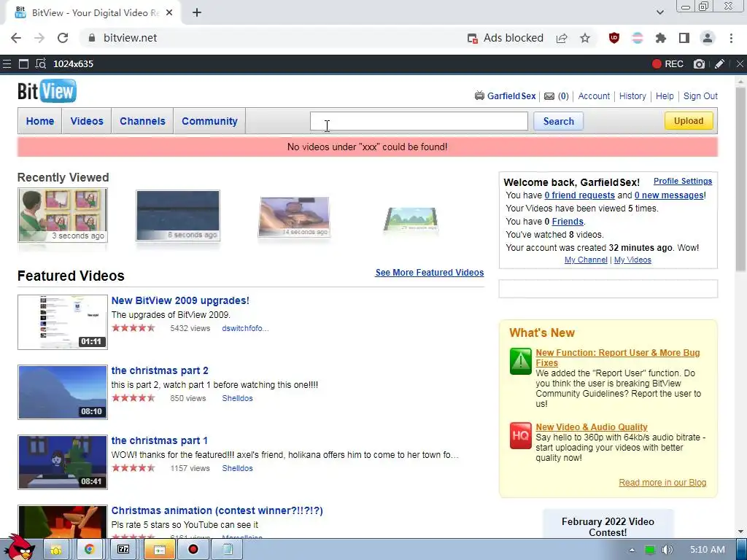This screenshot has width=747, height=560.
Task: Open Christmas animation (contest winner?!!?!?) title
Action: (217, 510)
